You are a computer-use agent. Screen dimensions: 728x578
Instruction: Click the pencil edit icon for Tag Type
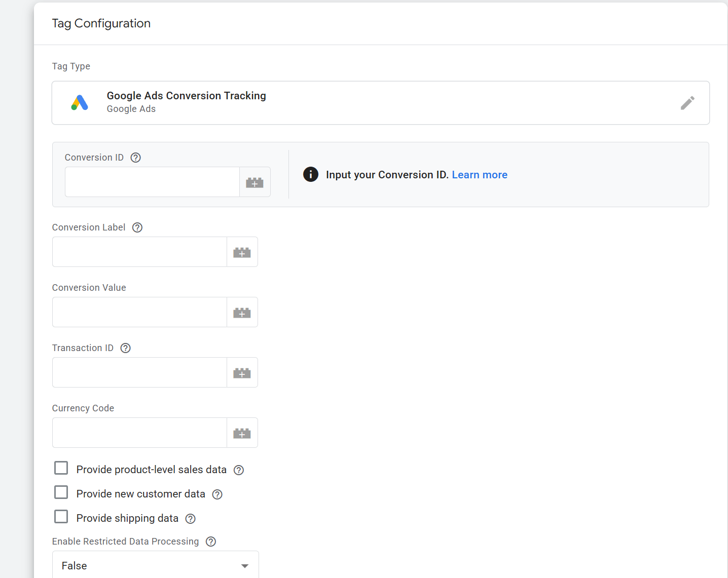(687, 103)
